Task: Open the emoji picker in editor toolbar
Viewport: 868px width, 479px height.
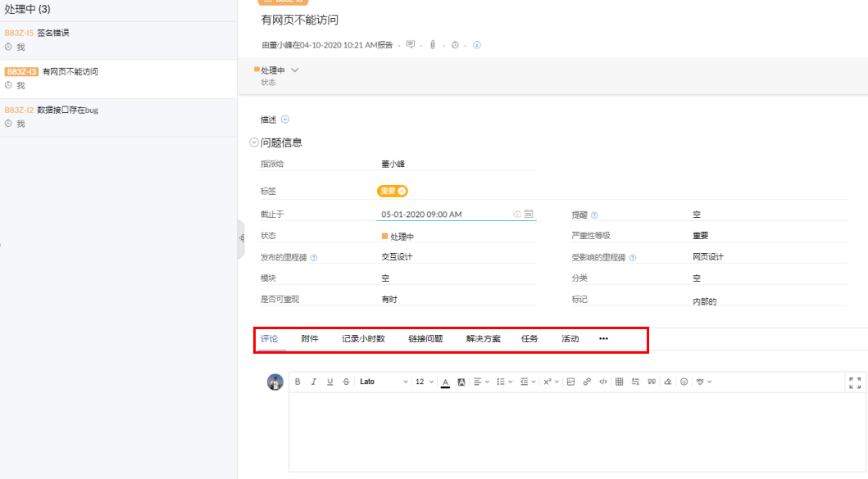Action: (x=684, y=382)
